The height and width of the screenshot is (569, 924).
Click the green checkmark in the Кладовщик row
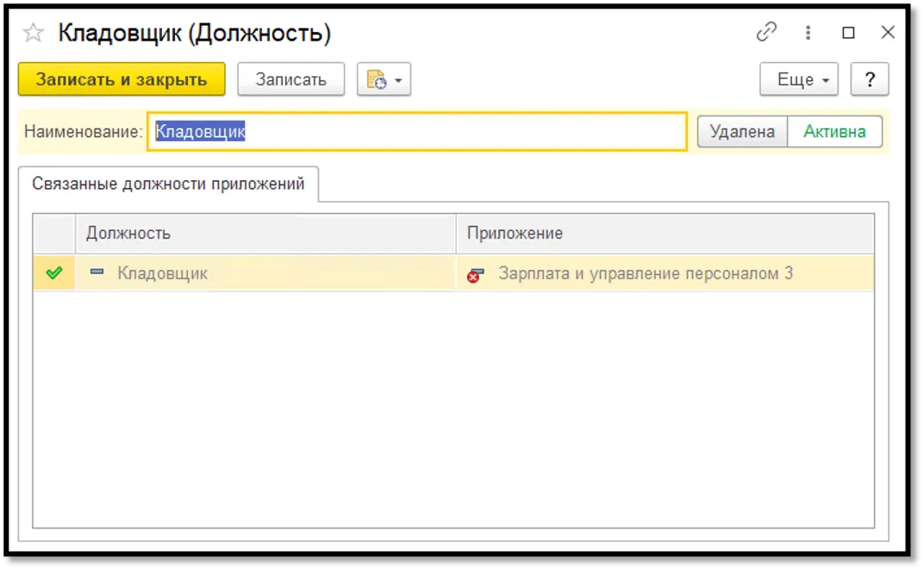pos(53,272)
